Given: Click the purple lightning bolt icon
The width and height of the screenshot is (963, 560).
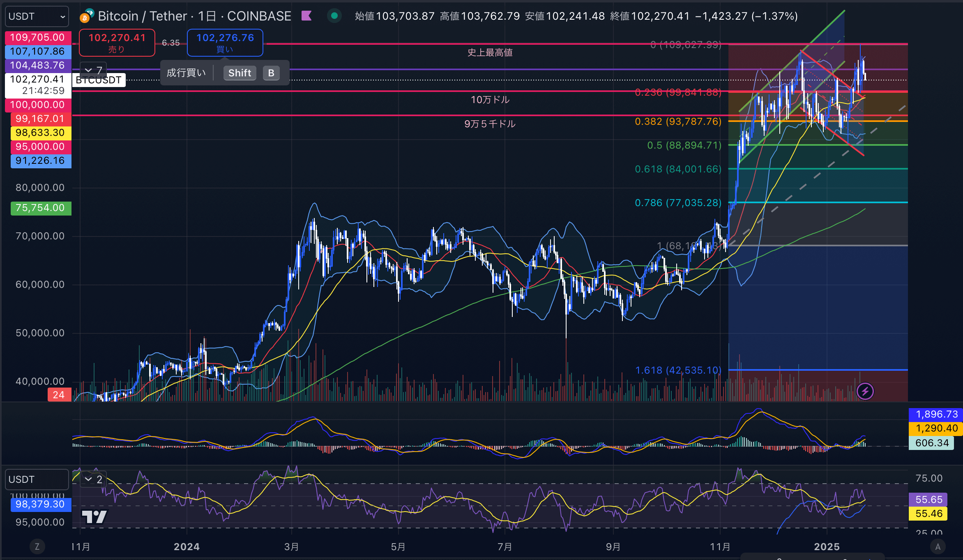Looking at the screenshot, I should [x=865, y=391].
